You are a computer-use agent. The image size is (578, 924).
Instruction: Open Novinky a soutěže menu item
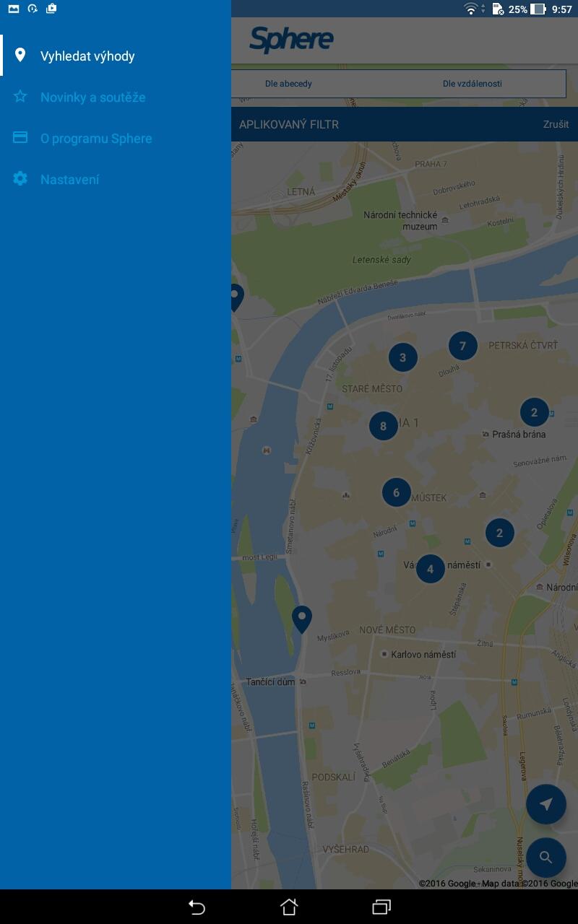(116, 97)
